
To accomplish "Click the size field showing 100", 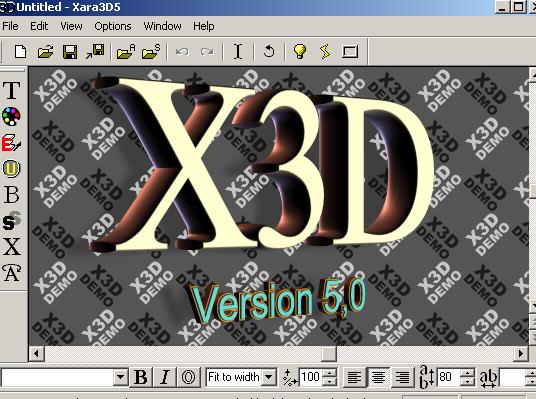I will 311,377.
